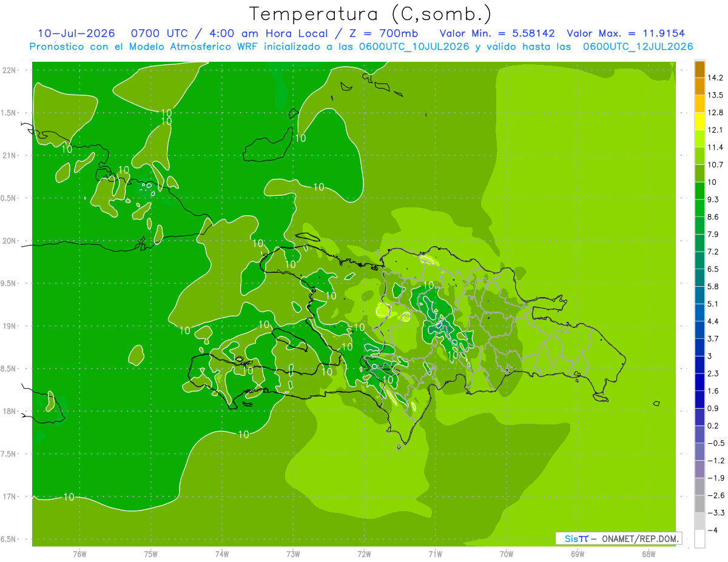This screenshot has height=562, width=728.
Task: Pick the blue swatch between 4.4 and 5.1
Action: point(699,313)
